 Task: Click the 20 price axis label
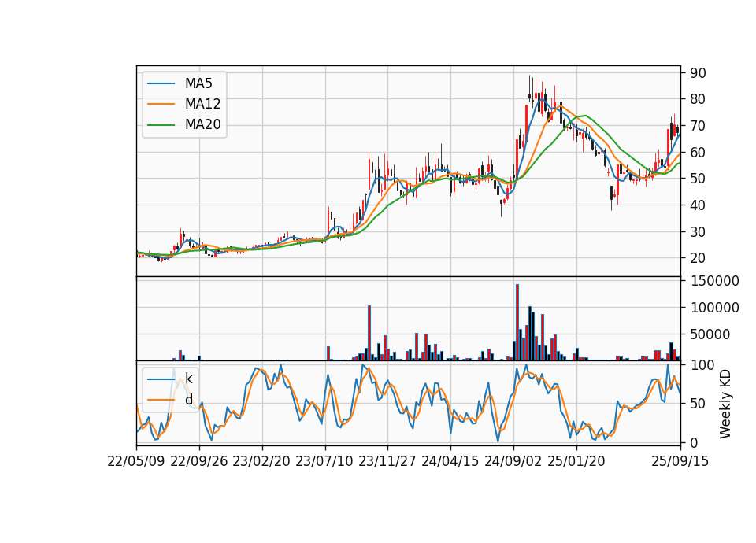[x=698, y=258]
